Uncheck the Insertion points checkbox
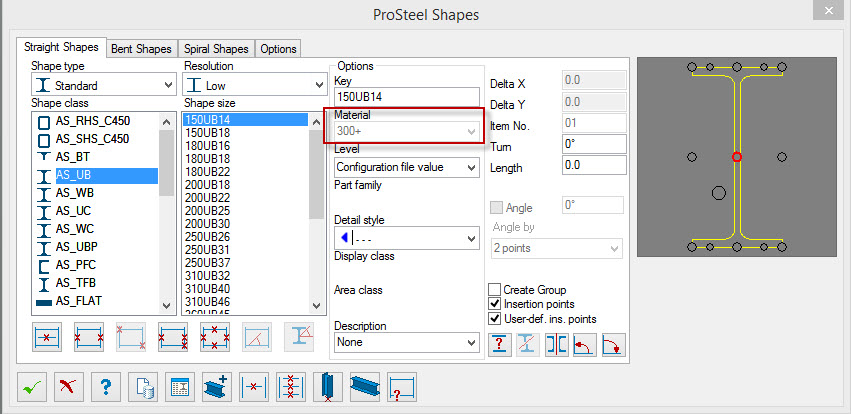The width and height of the screenshot is (851, 414). click(x=494, y=304)
